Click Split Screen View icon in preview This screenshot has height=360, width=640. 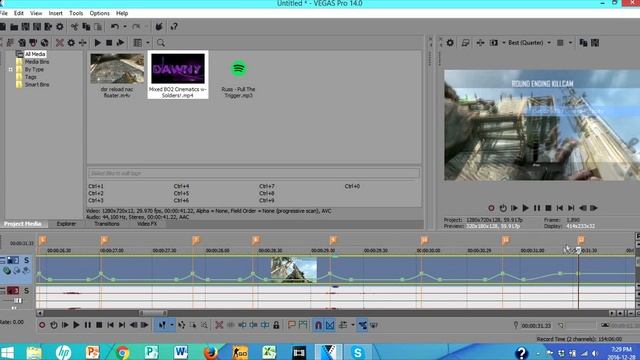click(494, 42)
